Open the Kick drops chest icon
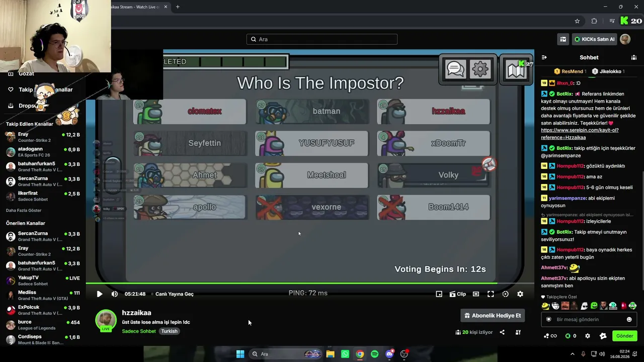Image resolution: width=644 pixels, height=362 pixels. (563, 39)
